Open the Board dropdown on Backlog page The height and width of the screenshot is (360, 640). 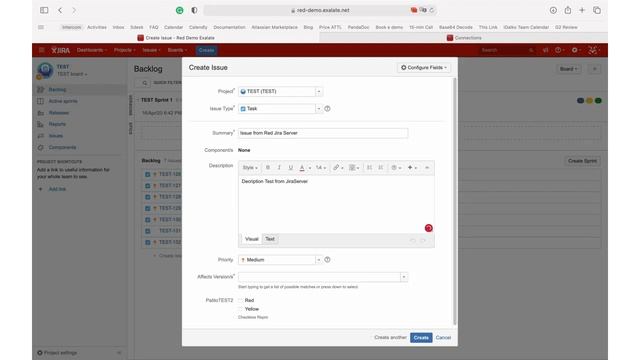569,69
